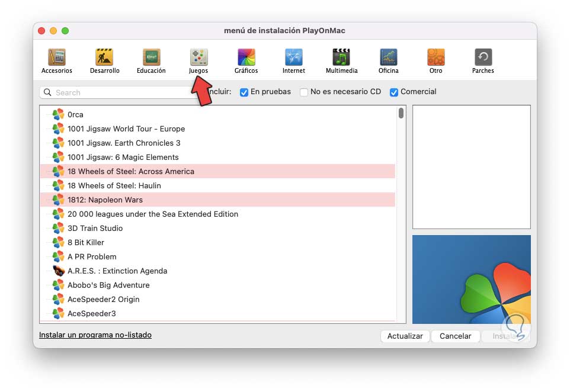Open the Educación category
Image resolution: width=570 pixels, height=392 pixels.
[x=151, y=61]
